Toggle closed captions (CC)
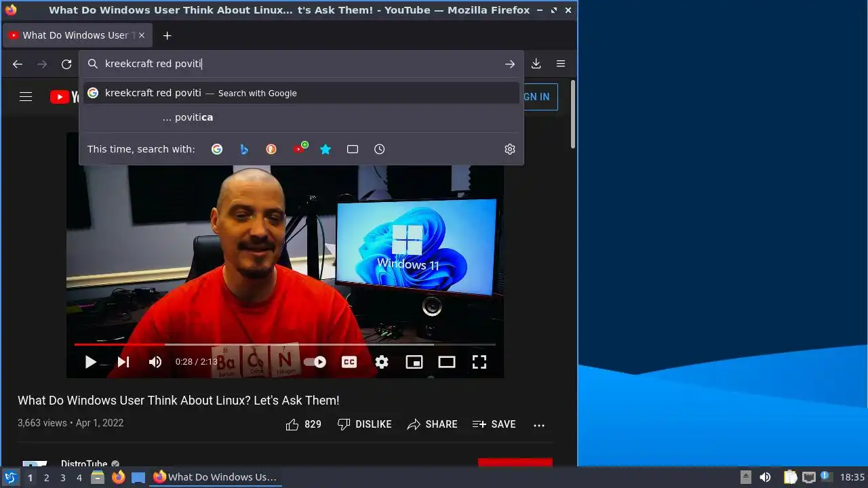 349,362
